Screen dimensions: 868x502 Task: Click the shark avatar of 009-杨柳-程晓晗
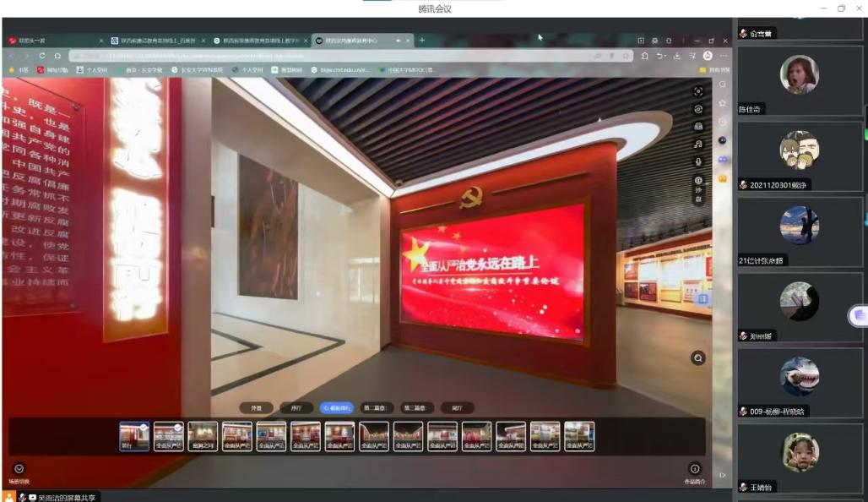tap(799, 376)
